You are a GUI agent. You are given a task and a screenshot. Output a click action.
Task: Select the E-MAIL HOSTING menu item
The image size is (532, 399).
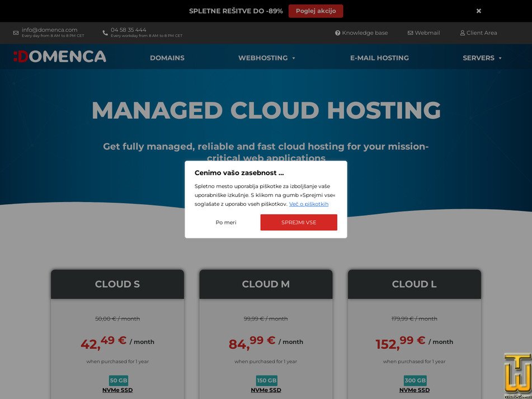pyautogui.click(x=379, y=58)
